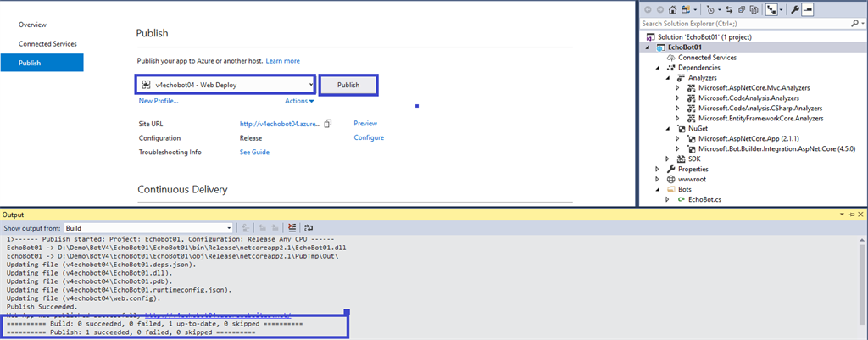868x340 pixels.
Task: Click the Connected Services cloud icon
Action: pyautogui.click(x=672, y=58)
